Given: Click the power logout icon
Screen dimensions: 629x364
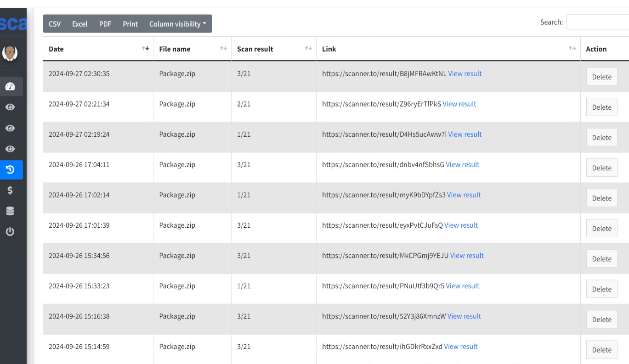Looking at the screenshot, I should tap(10, 232).
